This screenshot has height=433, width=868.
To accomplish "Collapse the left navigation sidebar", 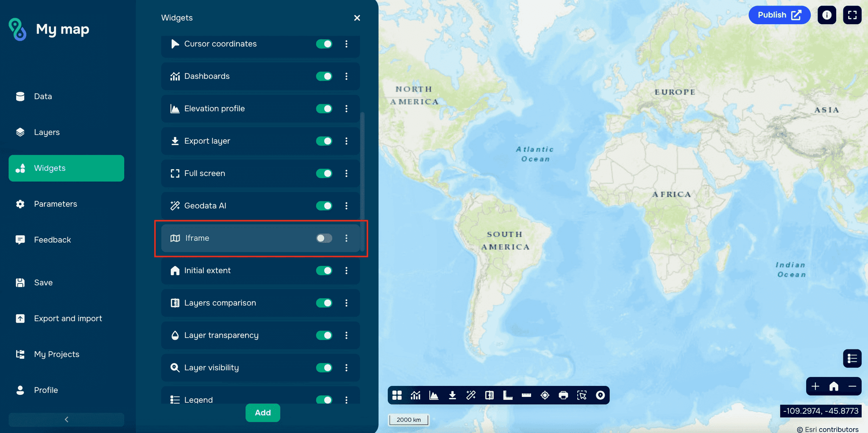I will [66, 419].
